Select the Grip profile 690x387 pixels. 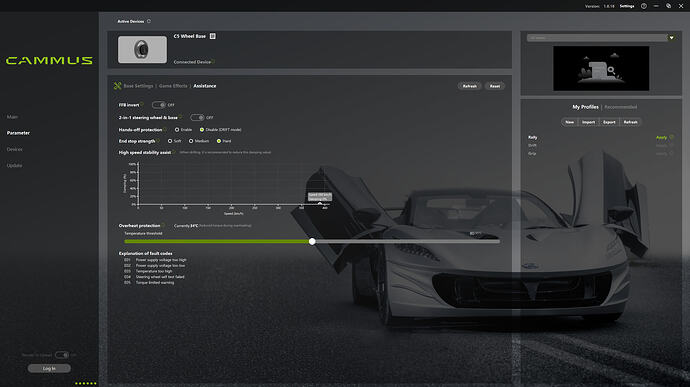[532, 153]
